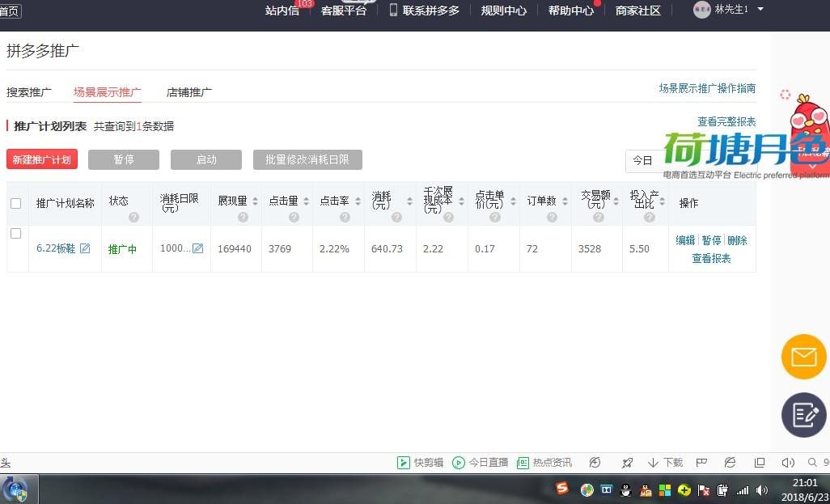
Task: Click the network signal tray icon
Action: pyautogui.click(x=743, y=490)
